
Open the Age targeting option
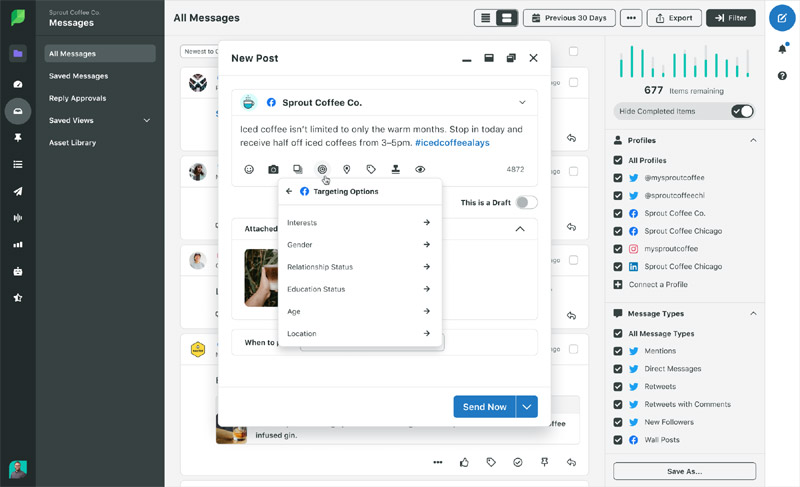pyautogui.click(x=359, y=311)
